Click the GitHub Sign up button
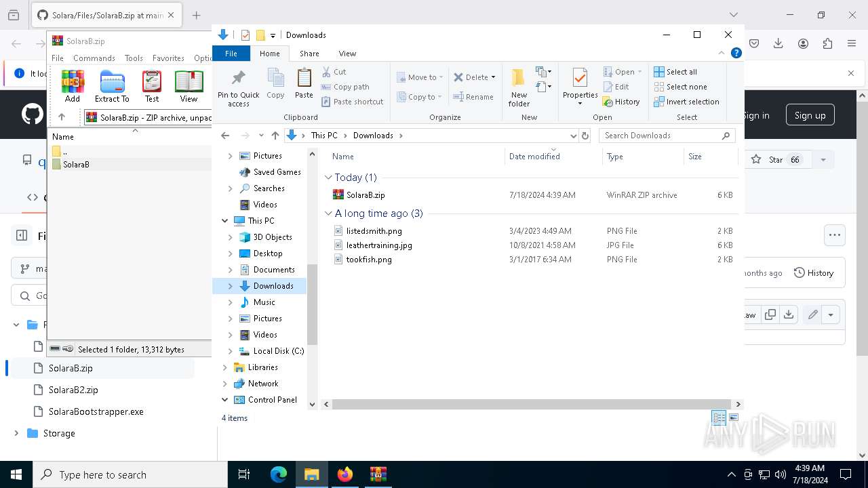868x488 pixels. 810,115
